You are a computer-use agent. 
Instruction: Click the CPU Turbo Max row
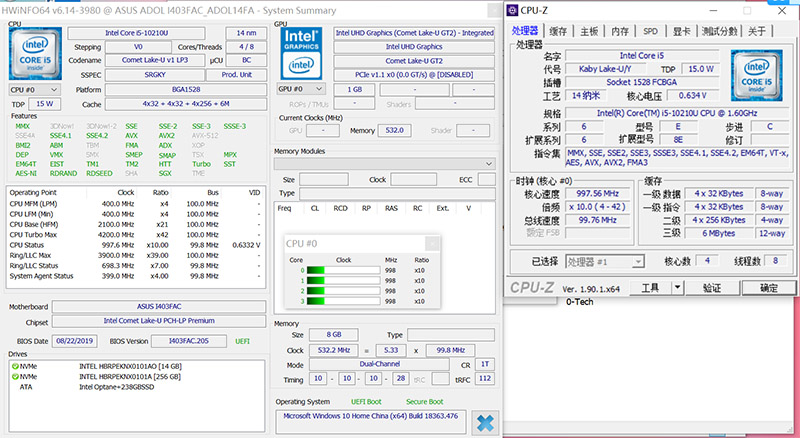point(135,235)
